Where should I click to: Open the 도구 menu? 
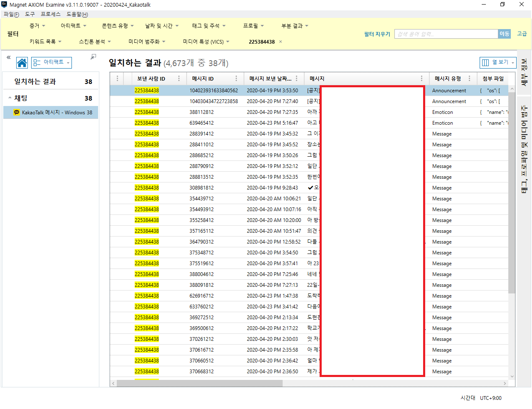coord(30,14)
